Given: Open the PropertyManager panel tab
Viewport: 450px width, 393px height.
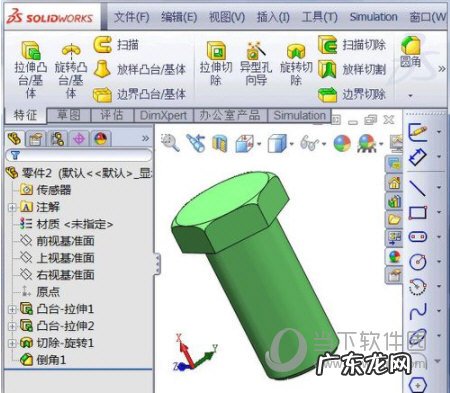Looking at the screenshot, I should 35,139.
